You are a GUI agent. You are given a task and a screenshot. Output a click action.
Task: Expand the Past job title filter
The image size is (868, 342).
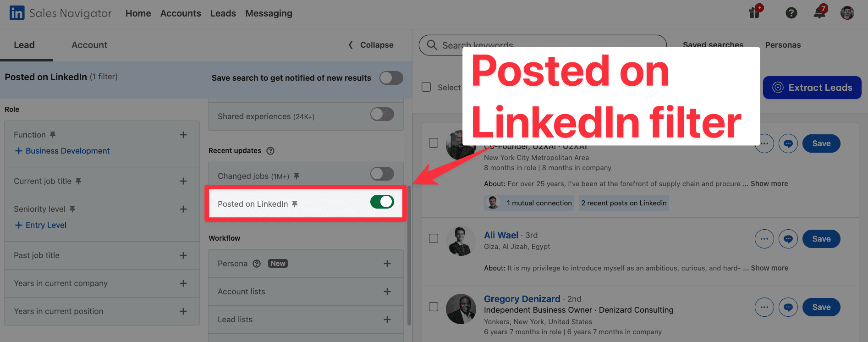pos(183,255)
